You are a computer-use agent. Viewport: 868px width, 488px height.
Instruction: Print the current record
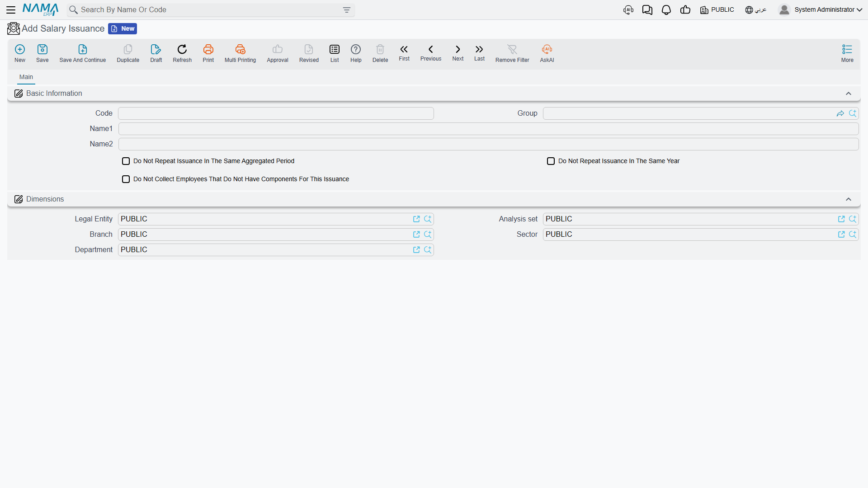coord(208,53)
